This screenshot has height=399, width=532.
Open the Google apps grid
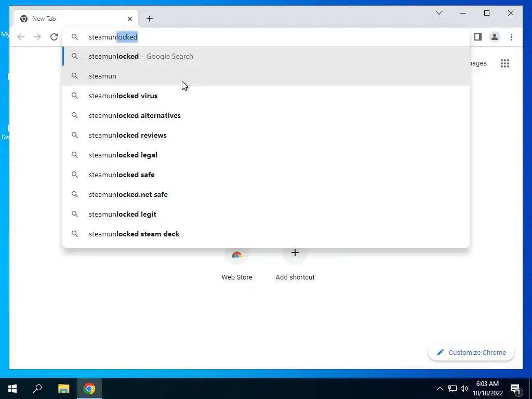tap(505, 63)
